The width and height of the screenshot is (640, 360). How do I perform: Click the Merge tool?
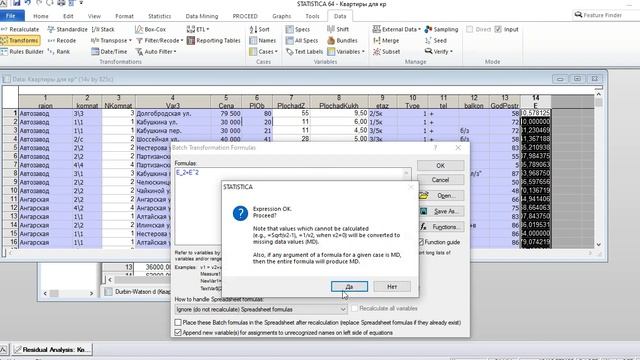386,40
